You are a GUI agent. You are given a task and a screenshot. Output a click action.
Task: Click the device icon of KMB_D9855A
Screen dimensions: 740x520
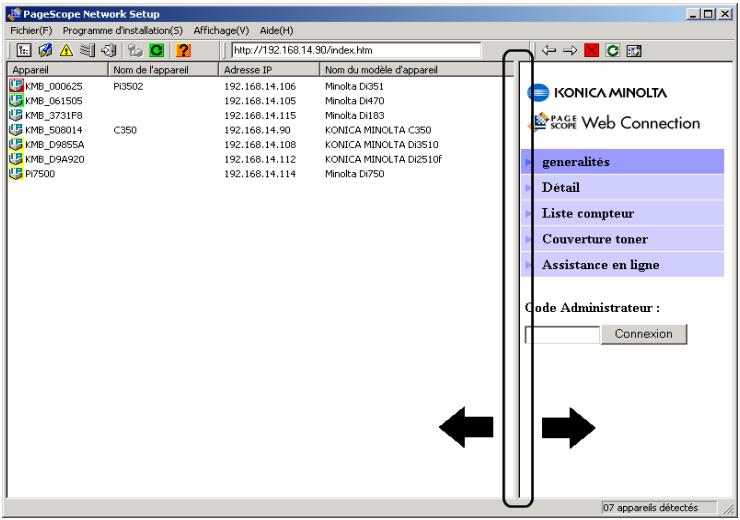point(16,144)
